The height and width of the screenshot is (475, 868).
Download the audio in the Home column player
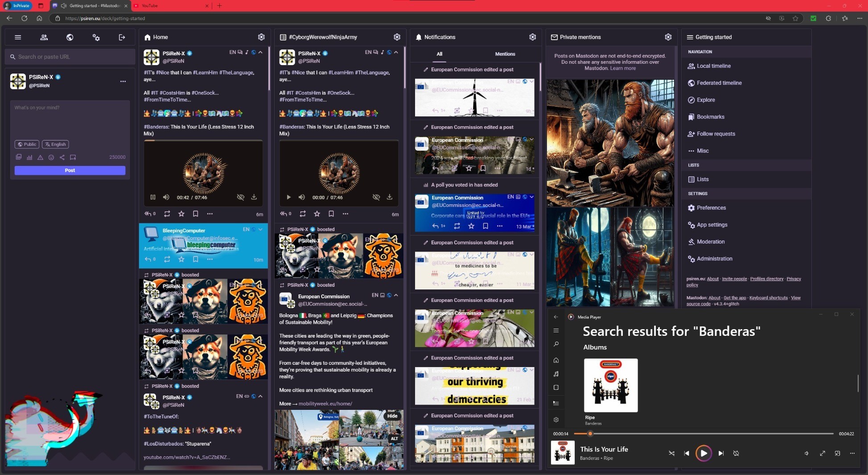(254, 197)
